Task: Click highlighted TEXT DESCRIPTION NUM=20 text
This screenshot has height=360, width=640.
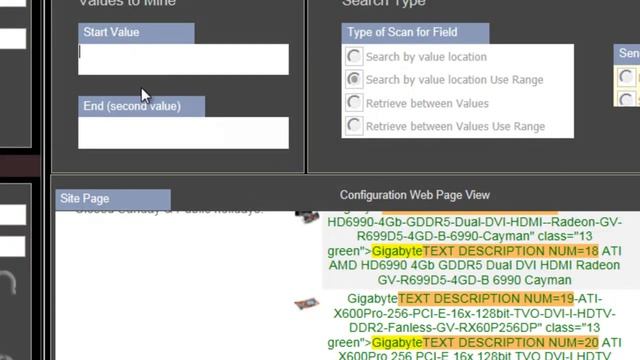Action: [x=510, y=342]
